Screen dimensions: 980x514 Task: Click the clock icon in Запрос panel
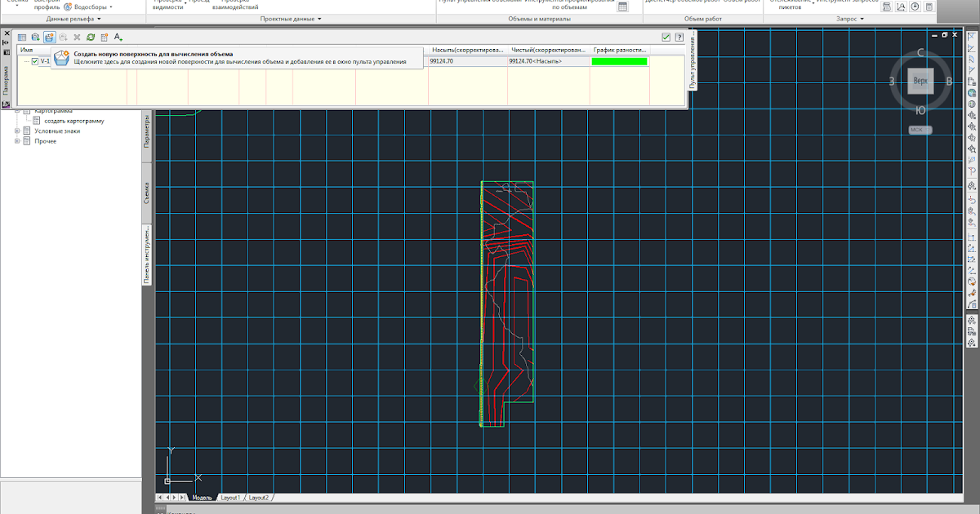click(x=915, y=7)
